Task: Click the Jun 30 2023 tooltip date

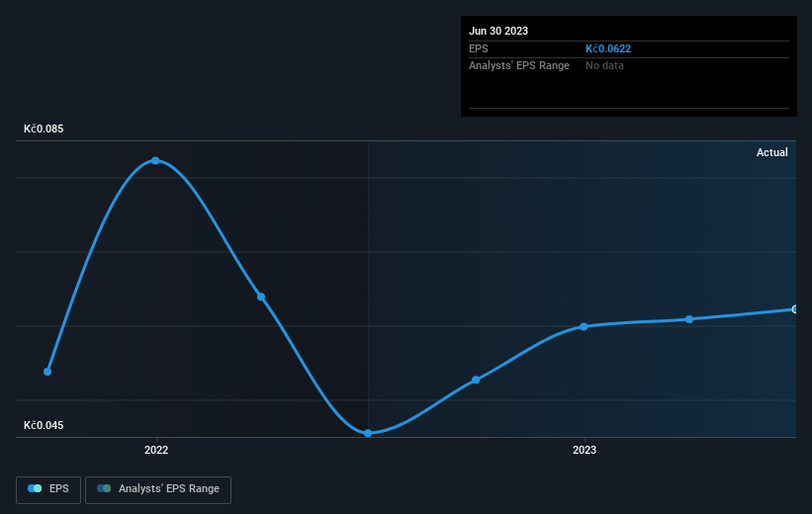Action: coord(498,31)
